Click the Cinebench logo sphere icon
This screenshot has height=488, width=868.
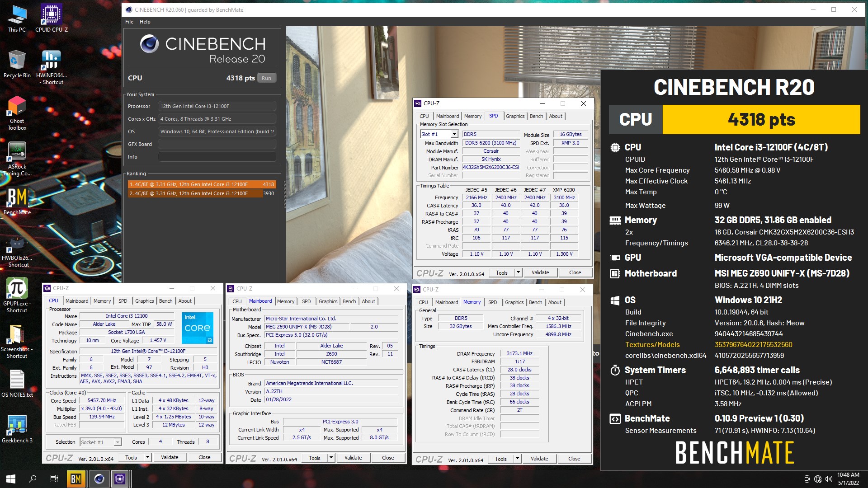coord(149,44)
